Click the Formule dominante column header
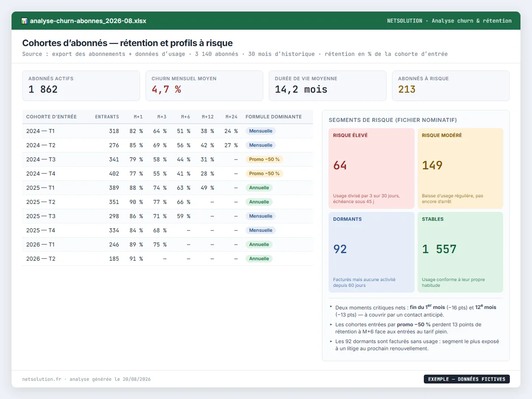 pos(274,117)
